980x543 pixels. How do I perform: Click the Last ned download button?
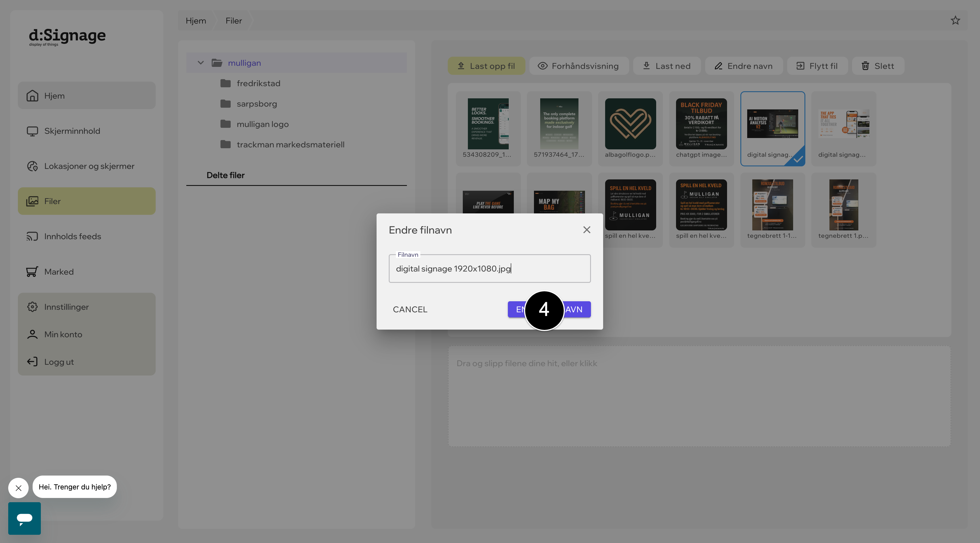(667, 66)
